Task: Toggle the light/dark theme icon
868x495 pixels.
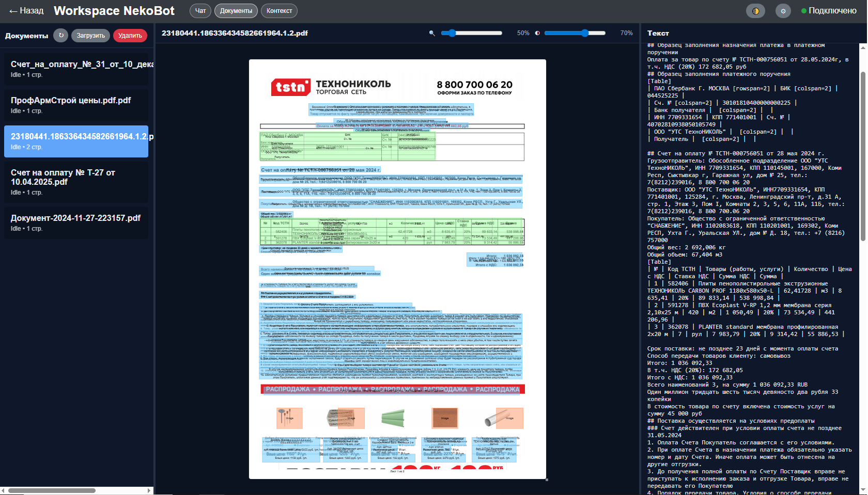Action: (756, 11)
